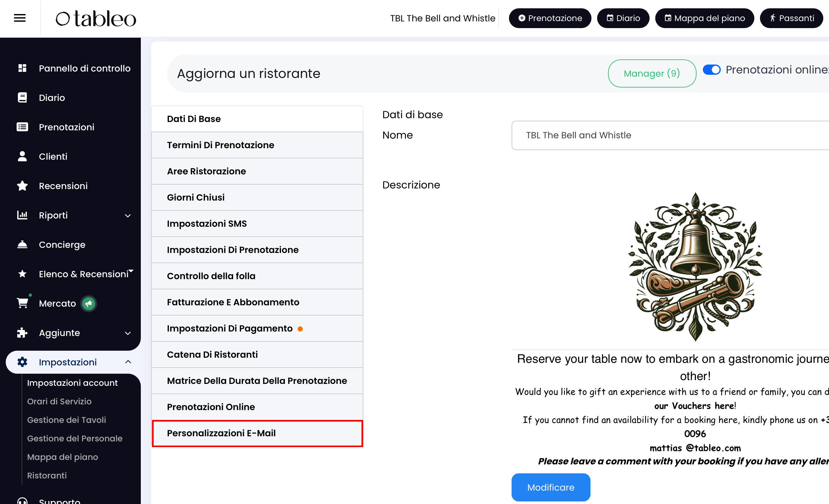This screenshot has height=504, width=829.
Task: Expand the Riporti submenu chevron
Action: coord(128,216)
